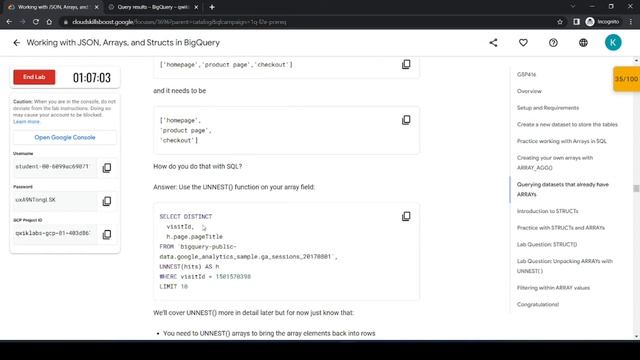Reload the browser page

36,22
